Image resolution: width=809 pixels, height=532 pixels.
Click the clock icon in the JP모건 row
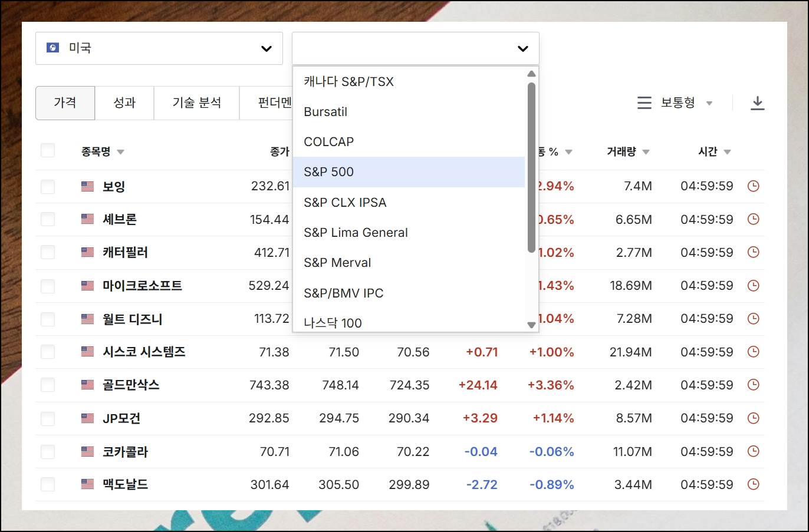753,418
